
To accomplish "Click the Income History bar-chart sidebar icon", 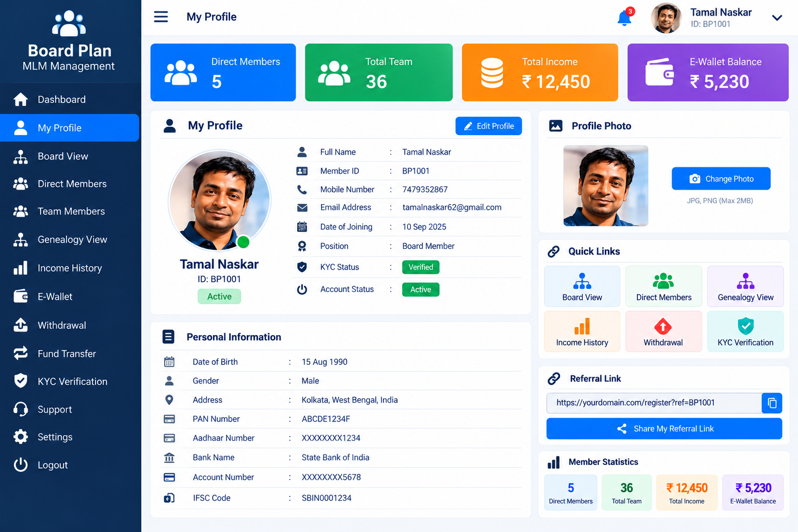I will point(21,268).
